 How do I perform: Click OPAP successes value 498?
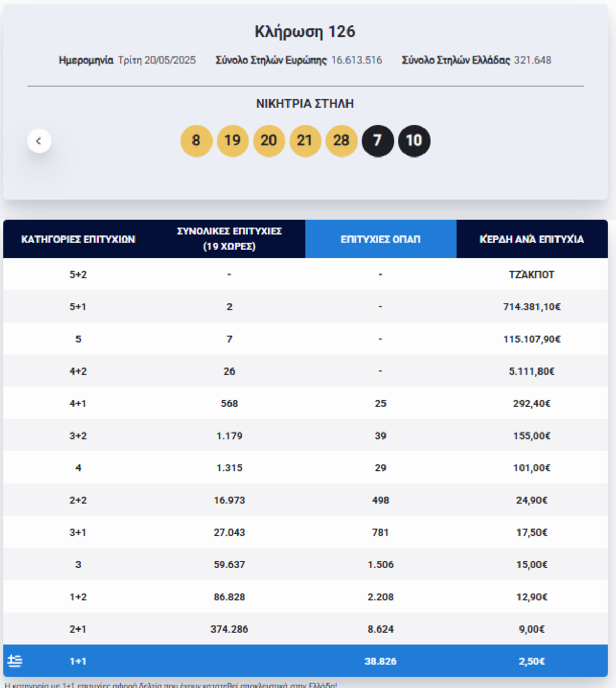point(380,500)
